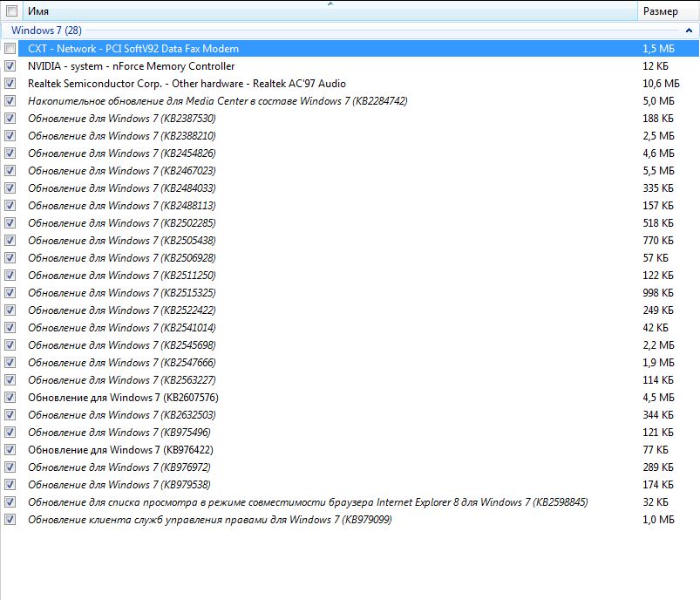Screen dimensions: 700x600
Task: Select the Media Center KB2284742 update name
Action: click(217, 101)
